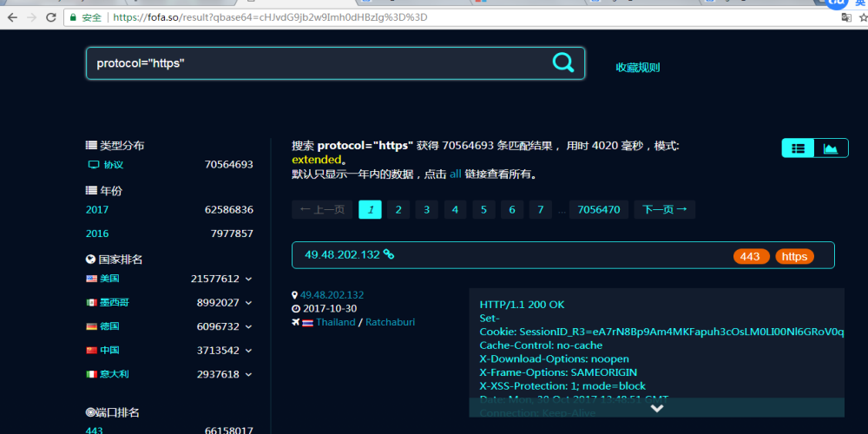Click the 'all' link to view all data
Viewport: 868px width, 434px height.
pyautogui.click(x=455, y=174)
